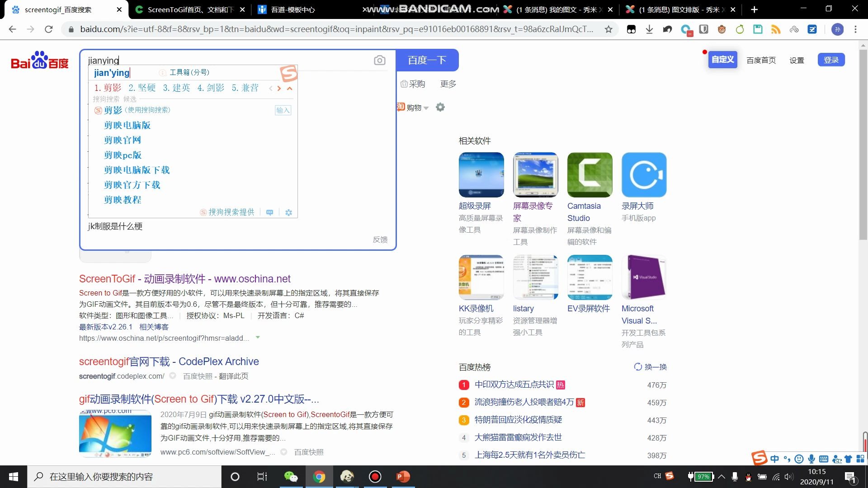Click the 反馈 feedback link
Image resolution: width=868 pixels, height=488 pixels.
[380, 239]
